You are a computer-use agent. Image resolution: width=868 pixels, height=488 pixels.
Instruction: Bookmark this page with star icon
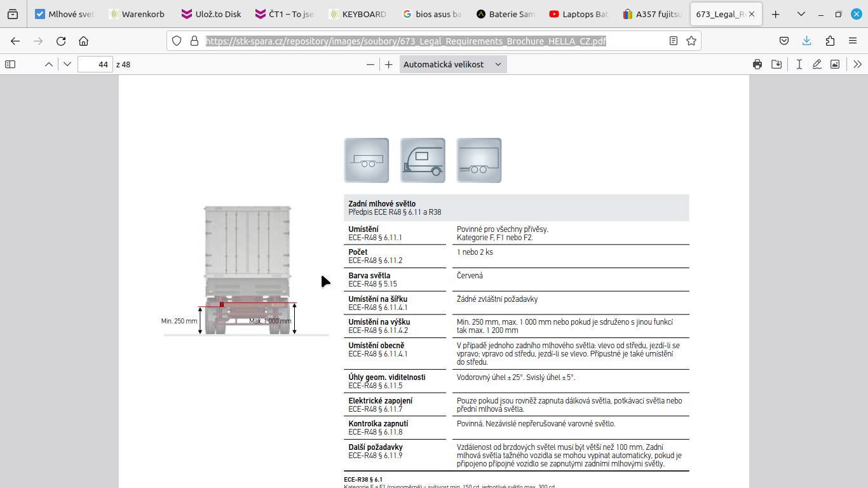tap(691, 41)
